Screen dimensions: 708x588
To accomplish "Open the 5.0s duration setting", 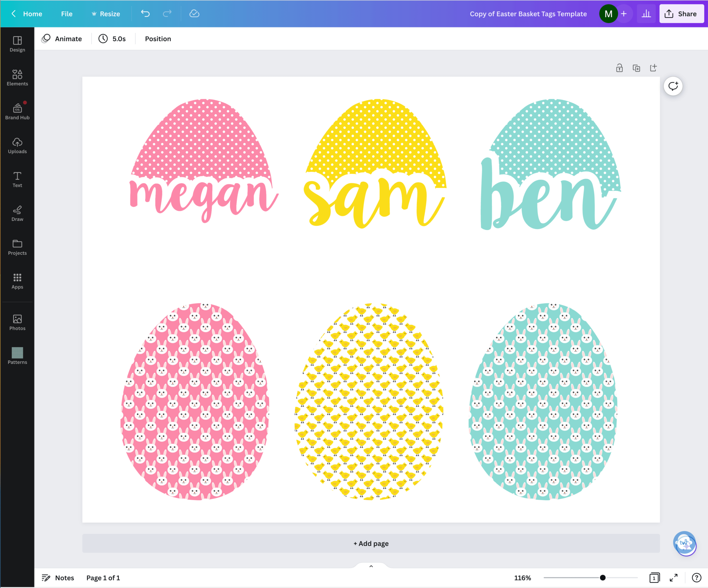I will coord(112,39).
